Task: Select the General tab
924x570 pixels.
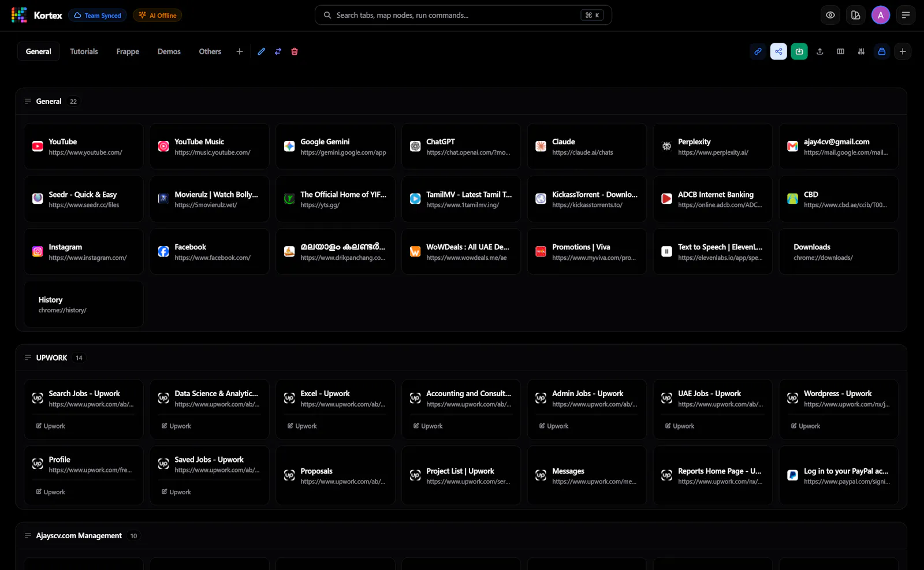Action: [39, 51]
